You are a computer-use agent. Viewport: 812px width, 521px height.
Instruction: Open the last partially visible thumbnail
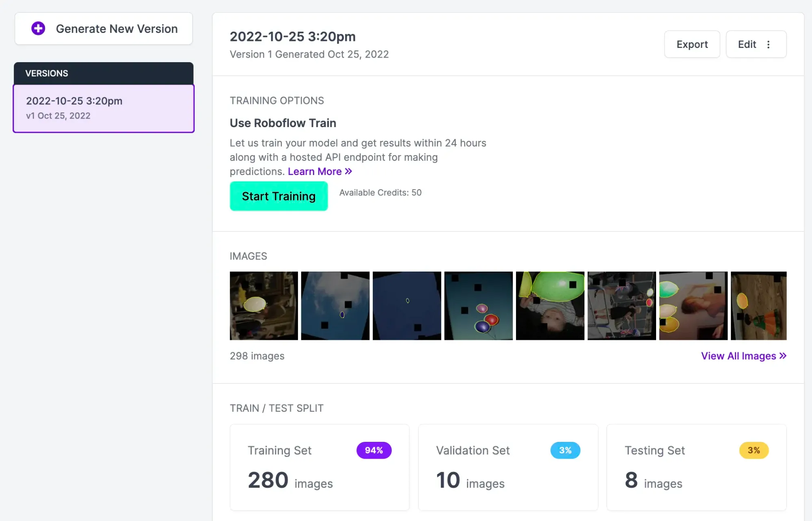tap(758, 305)
